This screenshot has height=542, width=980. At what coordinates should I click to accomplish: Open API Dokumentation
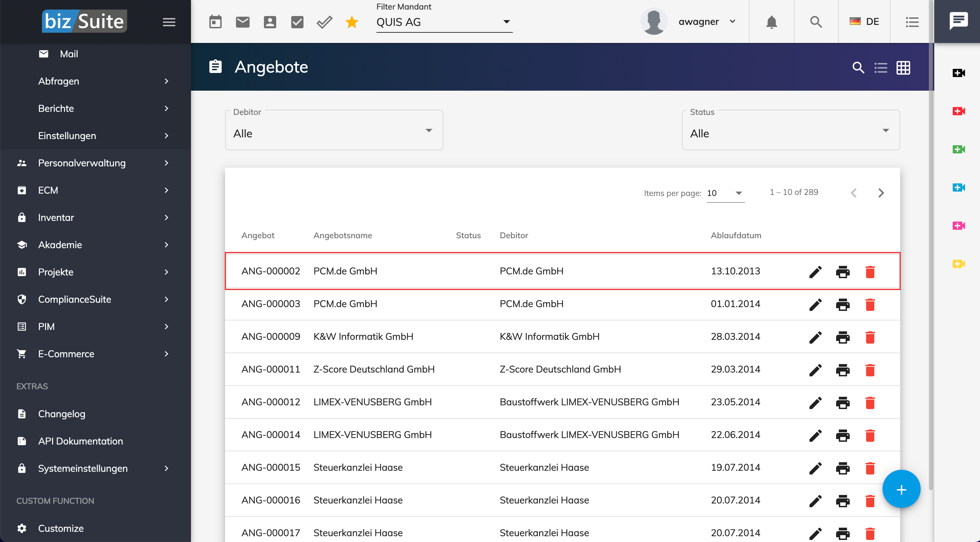point(95,441)
